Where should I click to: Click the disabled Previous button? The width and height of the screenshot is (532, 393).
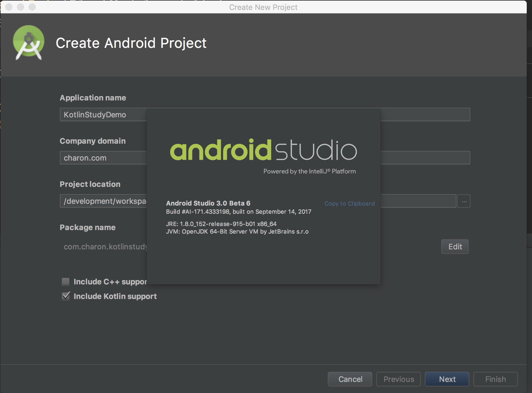pos(399,379)
